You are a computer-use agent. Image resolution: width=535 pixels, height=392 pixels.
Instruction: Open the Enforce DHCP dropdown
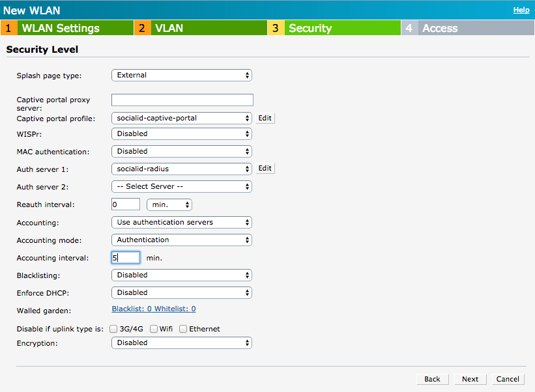coord(181,292)
